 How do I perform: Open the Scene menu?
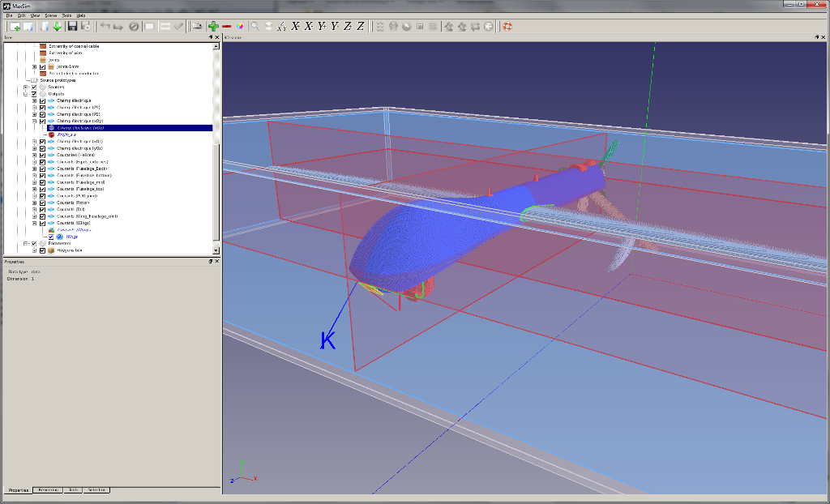tap(51, 16)
